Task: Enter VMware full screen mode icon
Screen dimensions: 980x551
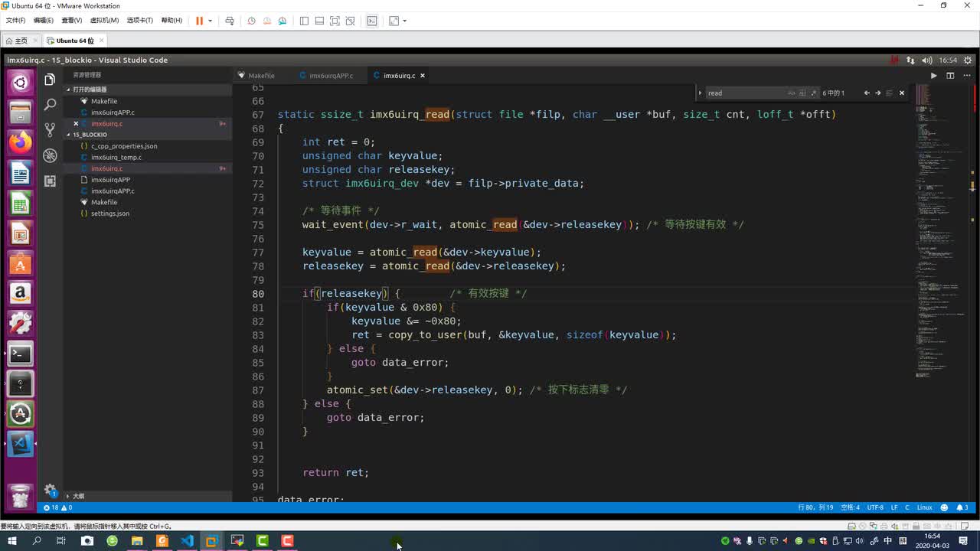Action: coord(335,21)
